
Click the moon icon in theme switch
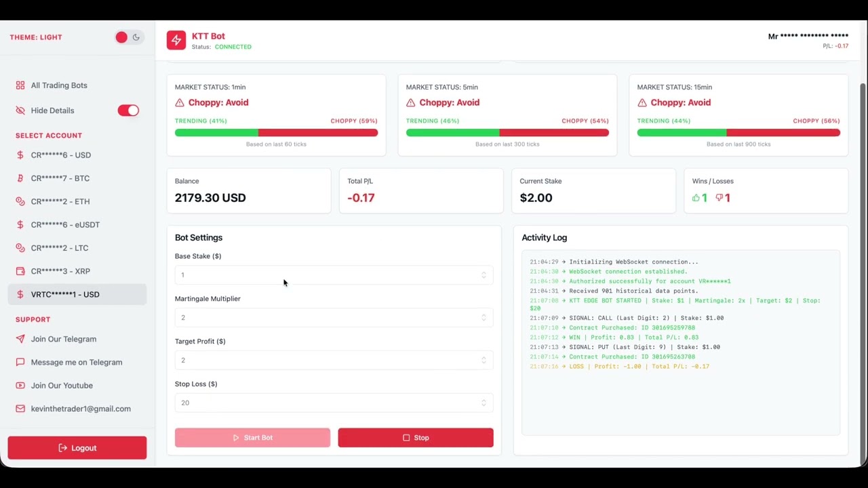point(136,37)
